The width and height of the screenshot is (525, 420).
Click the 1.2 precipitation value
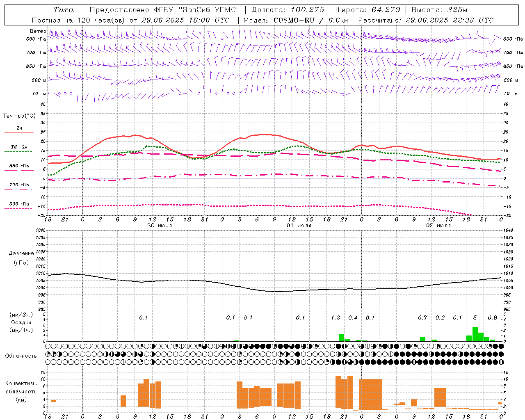coord(336,317)
